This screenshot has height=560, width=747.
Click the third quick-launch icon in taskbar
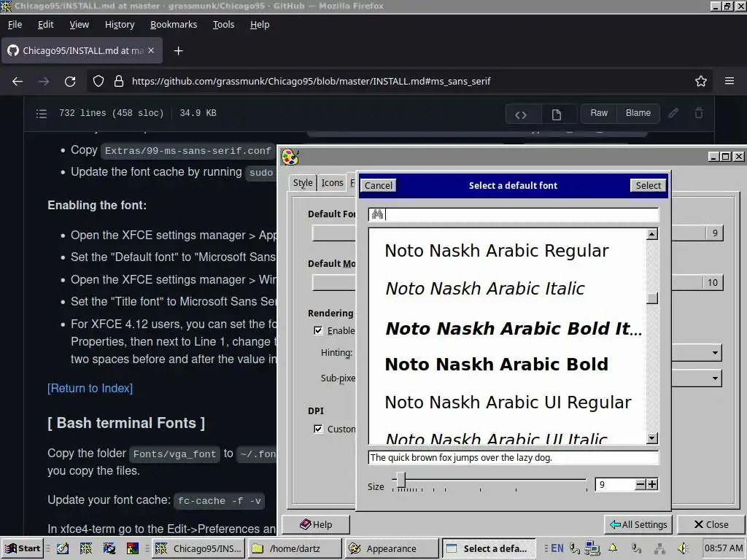(x=109, y=548)
